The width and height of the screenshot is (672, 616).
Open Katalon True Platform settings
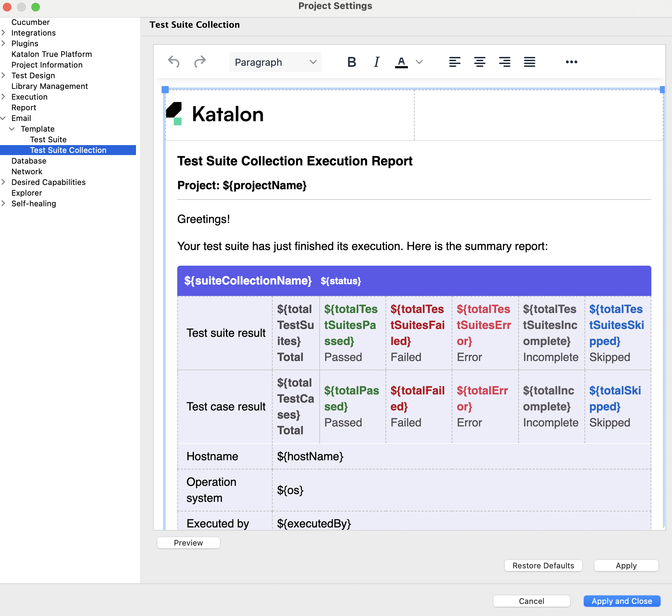point(52,54)
